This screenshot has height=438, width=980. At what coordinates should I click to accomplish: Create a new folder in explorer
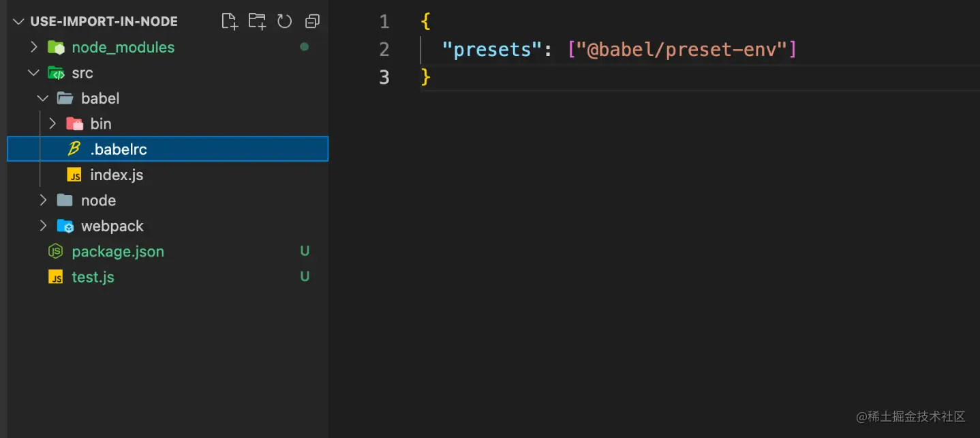click(x=257, y=21)
